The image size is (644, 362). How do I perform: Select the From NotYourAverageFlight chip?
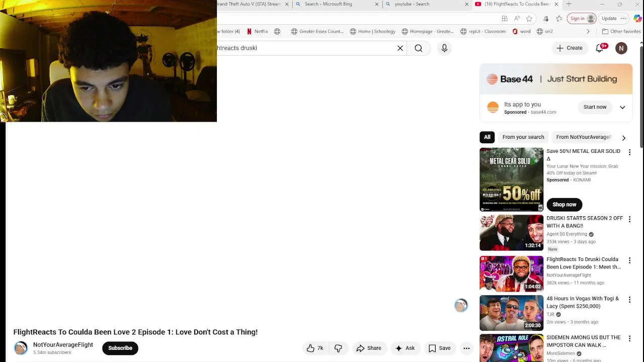(584, 137)
